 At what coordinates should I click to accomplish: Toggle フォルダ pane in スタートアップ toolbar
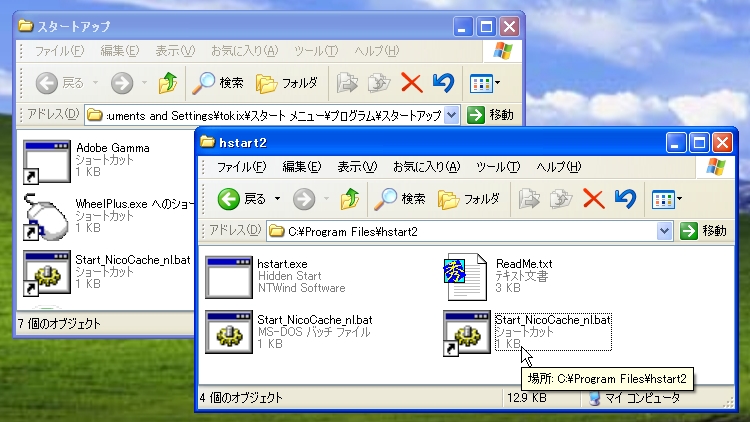tap(287, 83)
